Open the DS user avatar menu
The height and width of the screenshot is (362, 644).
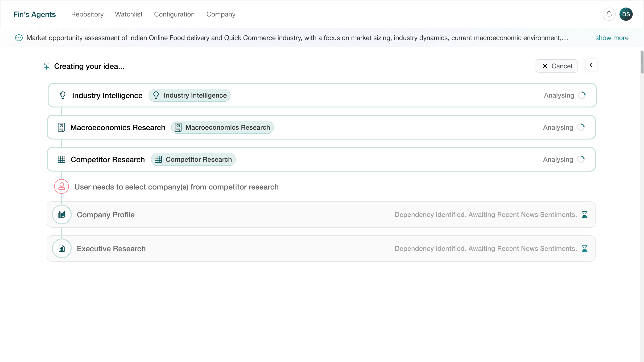point(626,14)
